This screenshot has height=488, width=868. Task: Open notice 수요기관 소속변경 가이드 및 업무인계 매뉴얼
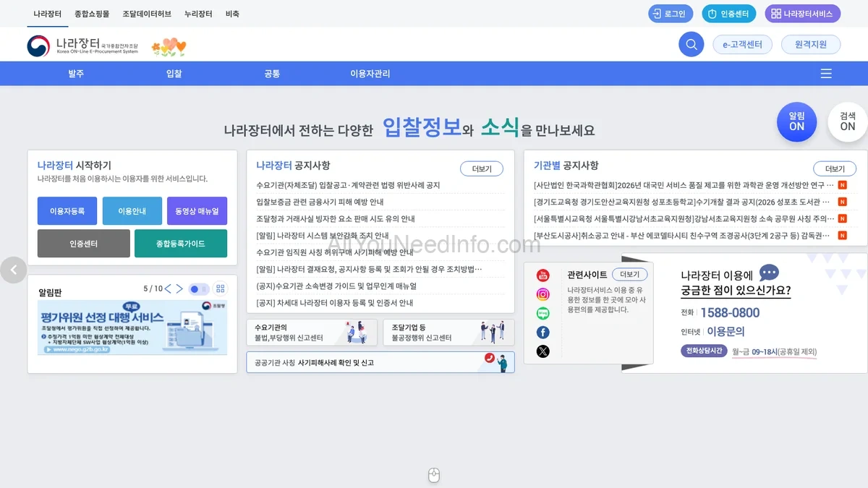pyautogui.click(x=336, y=286)
